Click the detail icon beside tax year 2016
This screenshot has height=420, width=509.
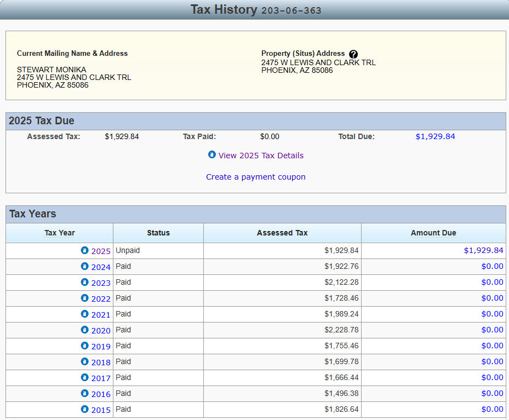(84, 394)
